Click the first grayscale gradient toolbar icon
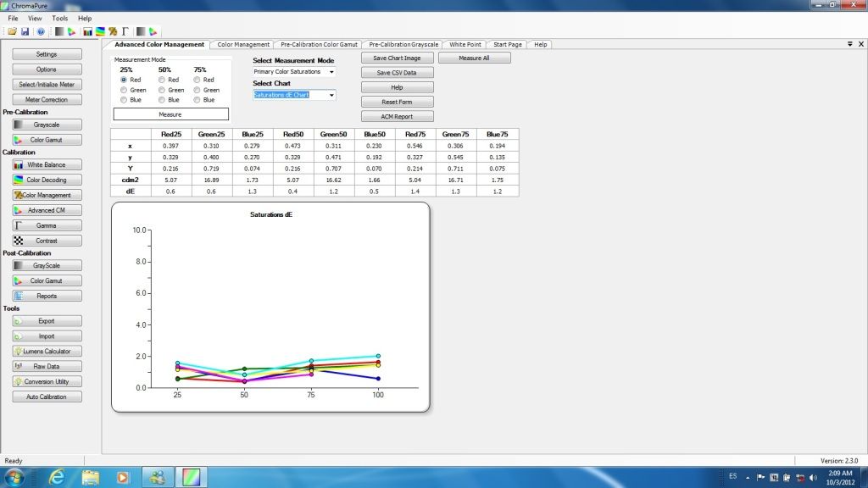The height and width of the screenshot is (488, 868). (x=59, y=31)
